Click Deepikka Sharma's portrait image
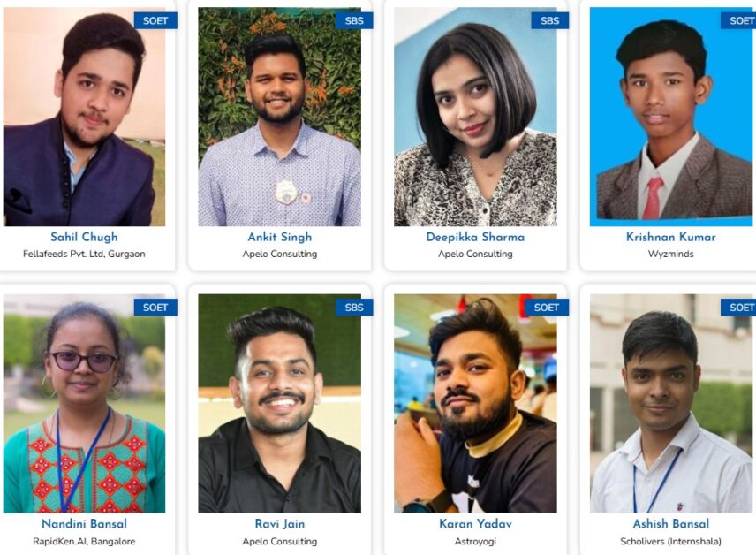The image size is (756, 555). tap(475, 117)
